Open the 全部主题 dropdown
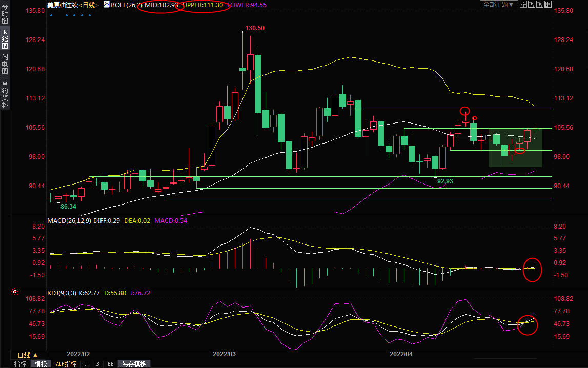588x368 pixels. [498, 4]
